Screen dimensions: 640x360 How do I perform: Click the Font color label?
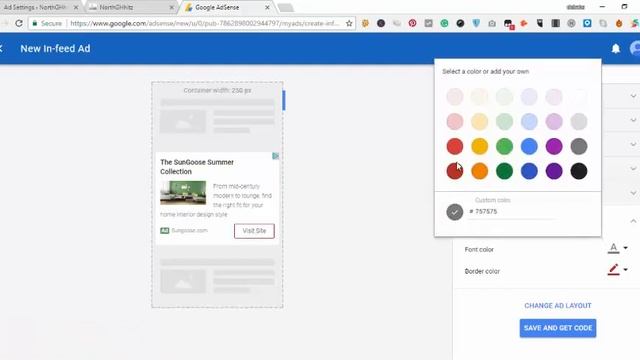tap(479, 249)
